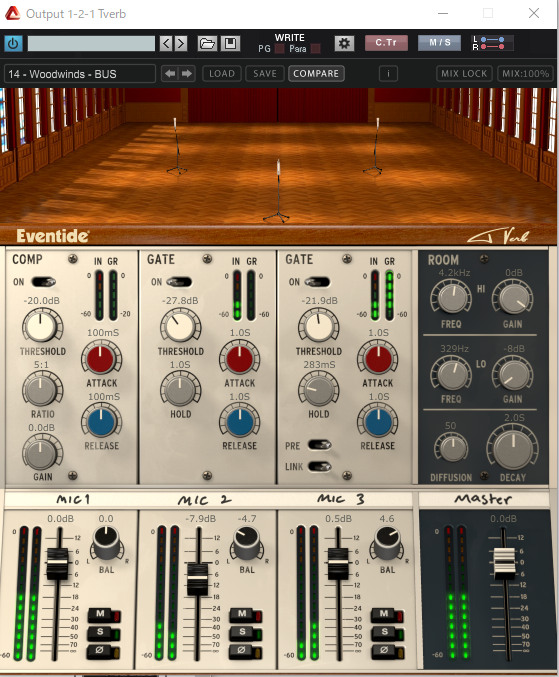
Task: Click the COMP blue RELEASE knob
Action: tap(101, 421)
